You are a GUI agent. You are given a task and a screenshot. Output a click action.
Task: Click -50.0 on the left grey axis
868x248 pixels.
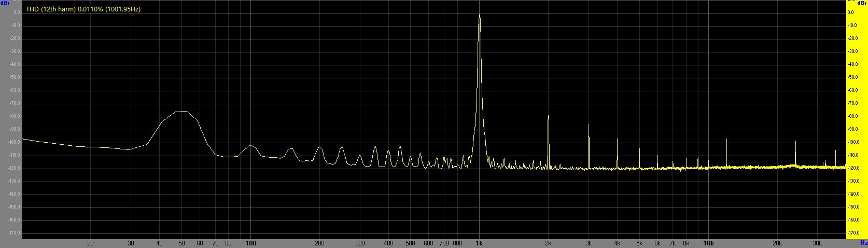click(14, 77)
